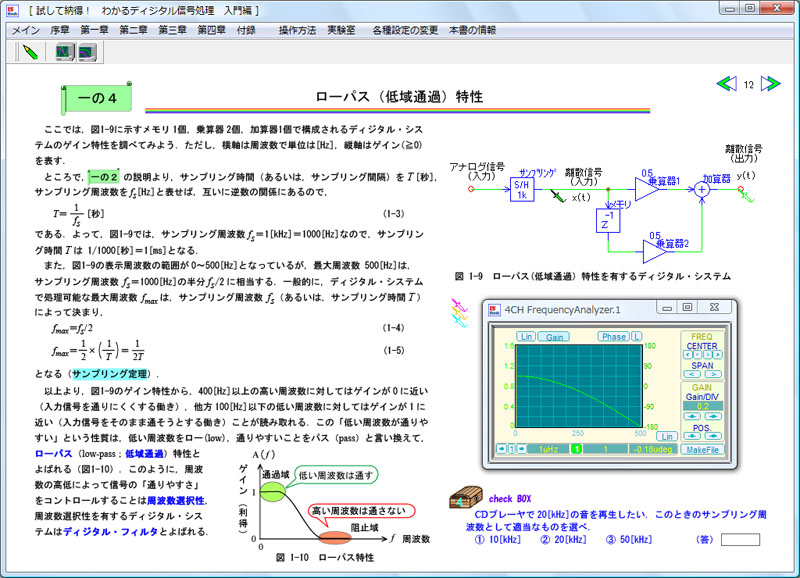Open the 本書の情報 menu
The height and width of the screenshot is (578, 800).
coord(472,30)
